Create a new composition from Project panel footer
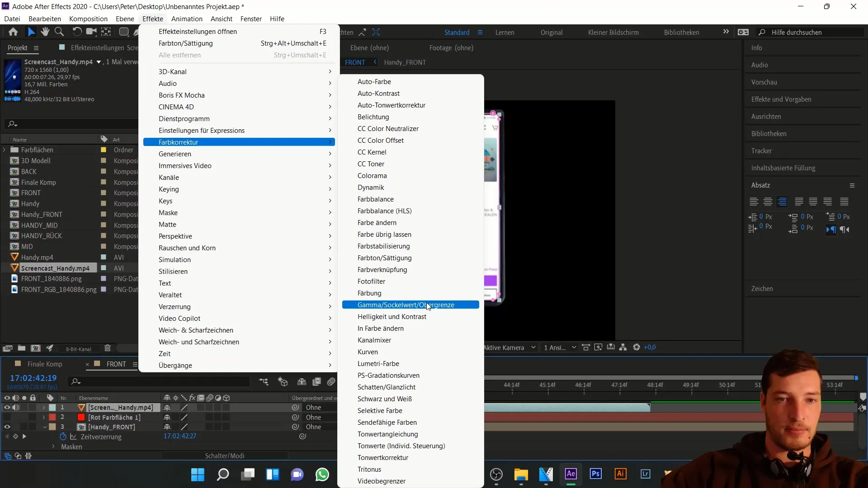The width and height of the screenshot is (868, 488). (35, 348)
